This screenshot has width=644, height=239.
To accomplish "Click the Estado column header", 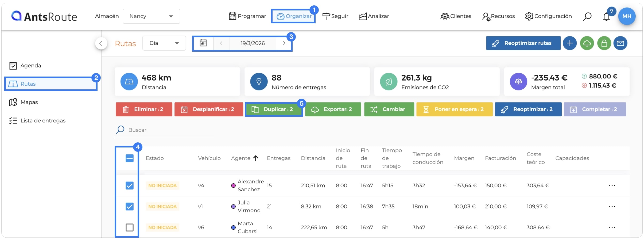I will pyautogui.click(x=155, y=158).
